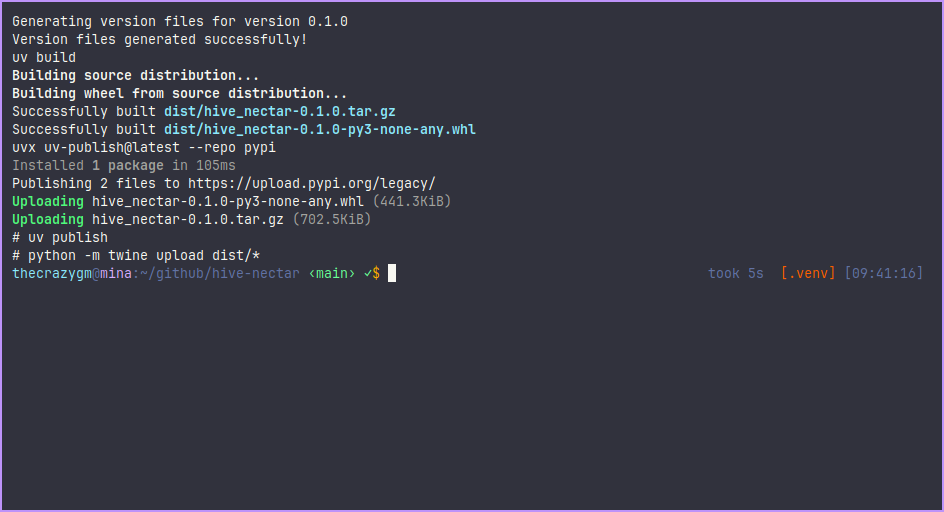Click the "uvx uv-publish@latest --repo pypi" command
Viewport: 944px width, 512px height.
(x=144, y=147)
